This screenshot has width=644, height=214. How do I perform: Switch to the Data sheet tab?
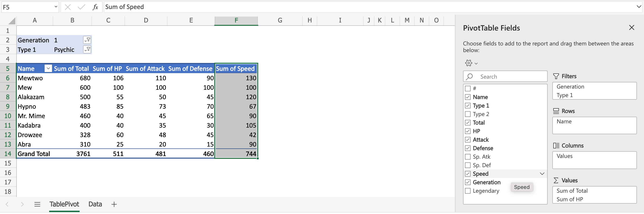[x=95, y=204]
